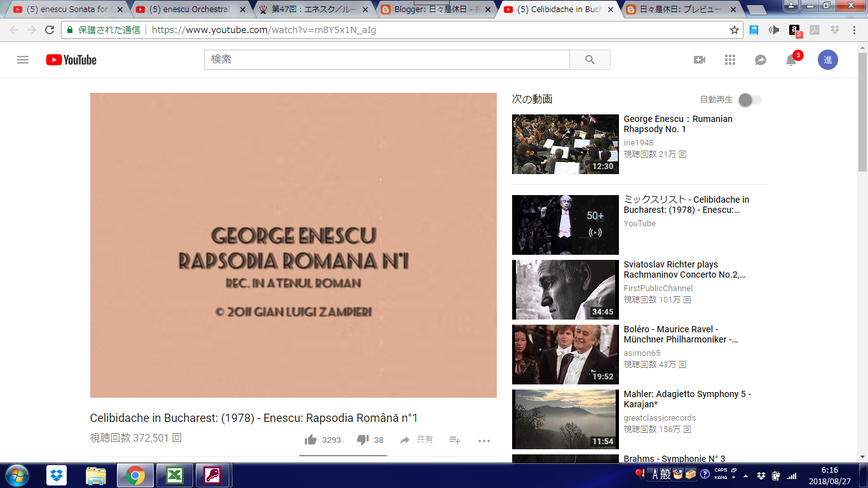868x488 pixels.
Task: Toggle the 自動再生 autoplay switch
Action: click(x=750, y=100)
